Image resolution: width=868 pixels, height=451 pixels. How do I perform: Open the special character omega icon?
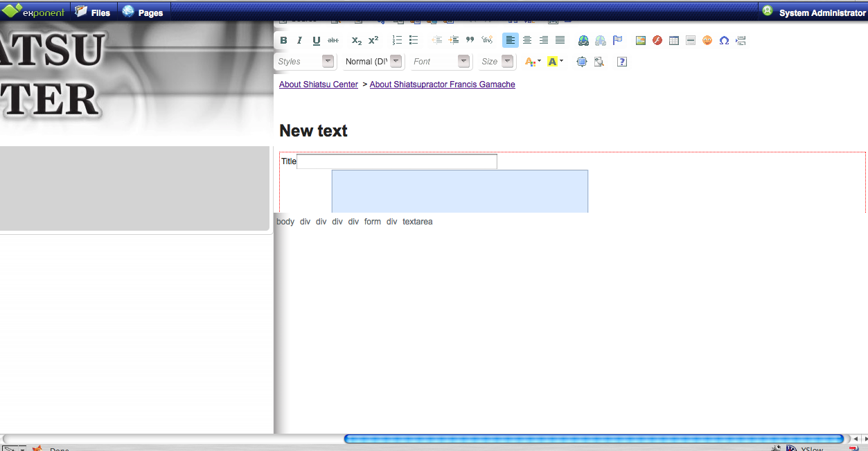point(724,40)
